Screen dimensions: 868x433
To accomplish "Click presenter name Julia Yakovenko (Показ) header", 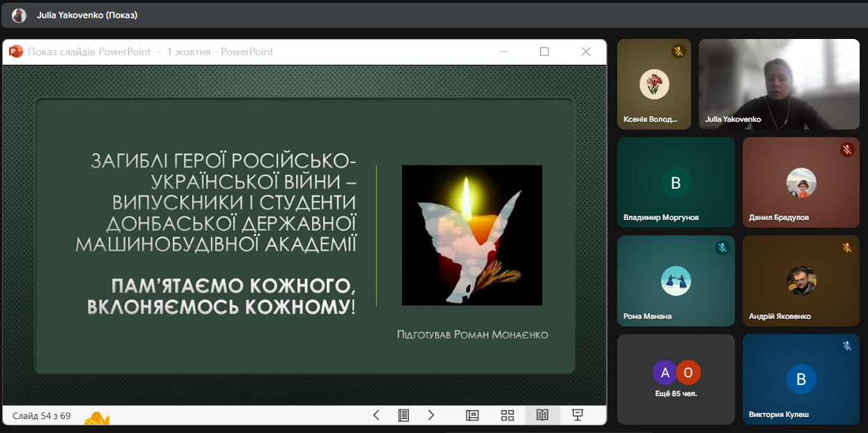I will click(87, 15).
